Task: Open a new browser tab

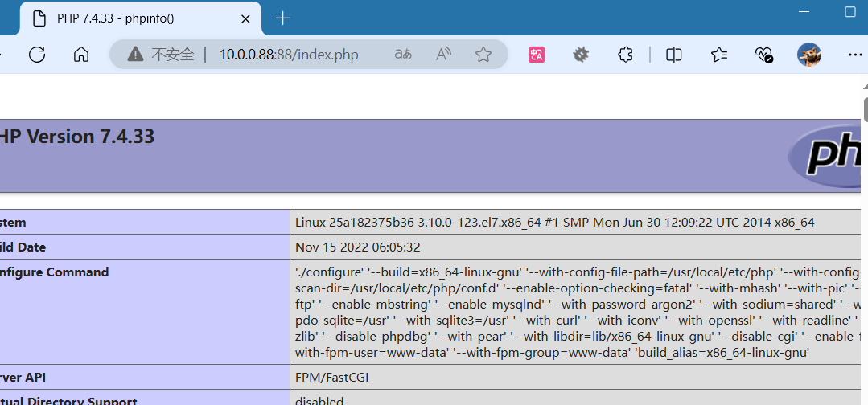Action: point(282,18)
